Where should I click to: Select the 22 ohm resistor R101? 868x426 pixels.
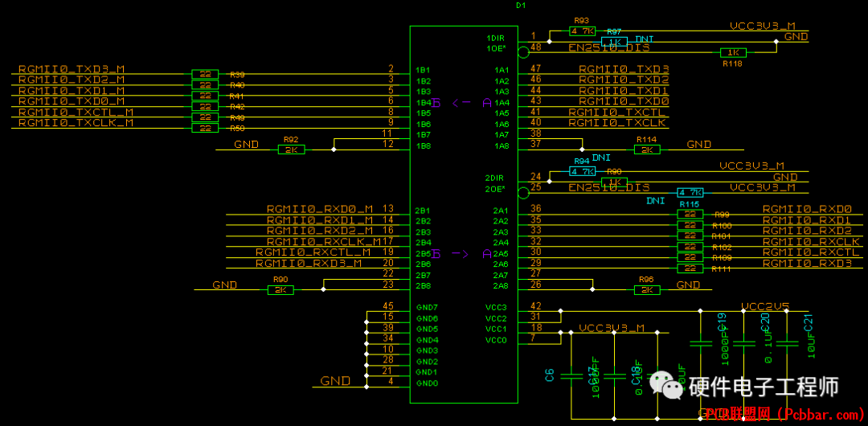690,236
